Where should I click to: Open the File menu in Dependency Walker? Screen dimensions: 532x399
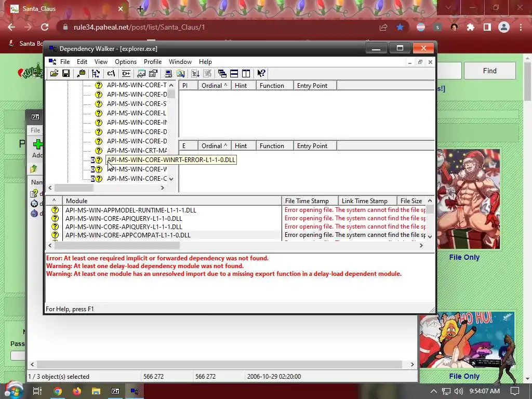click(x=65, y=62)
